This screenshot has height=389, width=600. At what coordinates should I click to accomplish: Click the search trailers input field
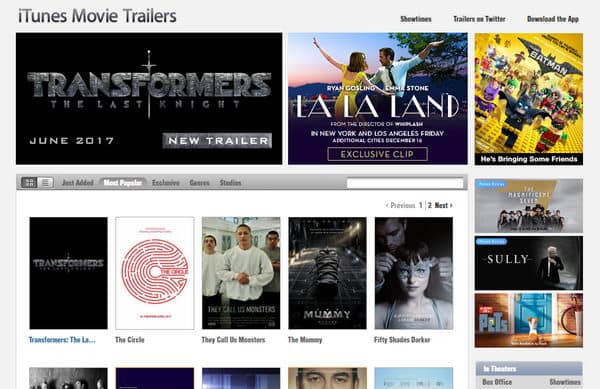(x=405, y=183)
